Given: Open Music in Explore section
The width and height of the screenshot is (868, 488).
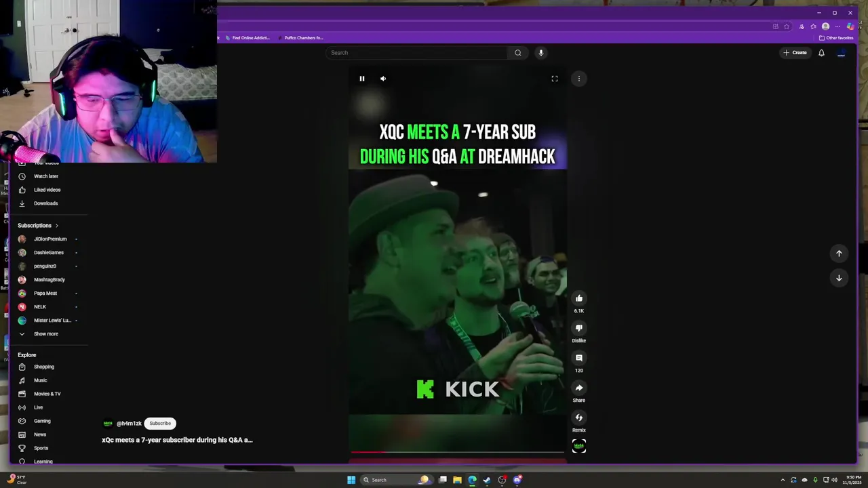Looking at the screenshot, I should (41, 380).
